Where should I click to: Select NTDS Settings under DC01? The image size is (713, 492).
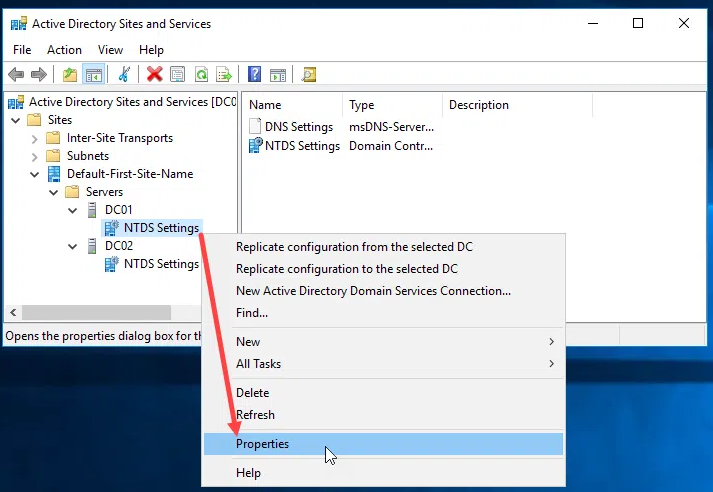[161, 228]
